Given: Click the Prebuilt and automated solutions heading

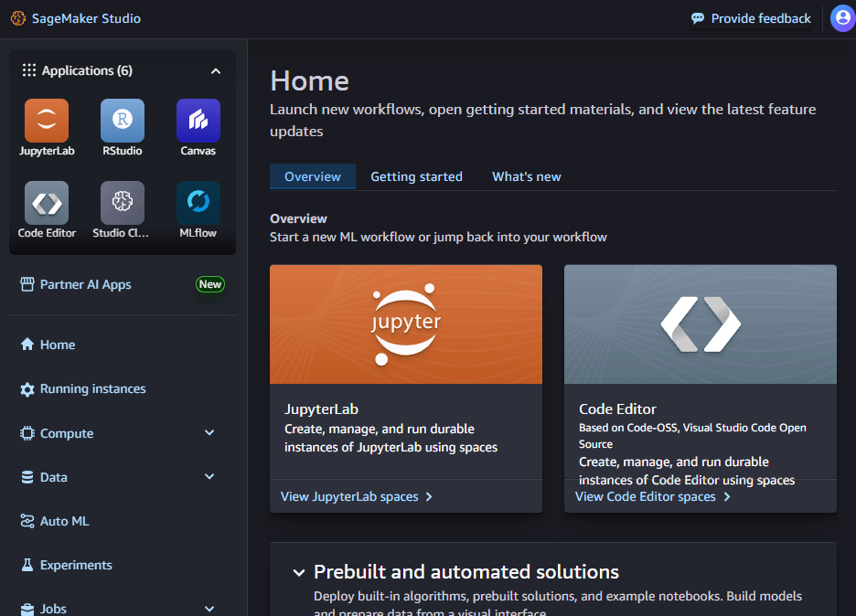Looking at the screenshot, I should (x=466, y=572).
